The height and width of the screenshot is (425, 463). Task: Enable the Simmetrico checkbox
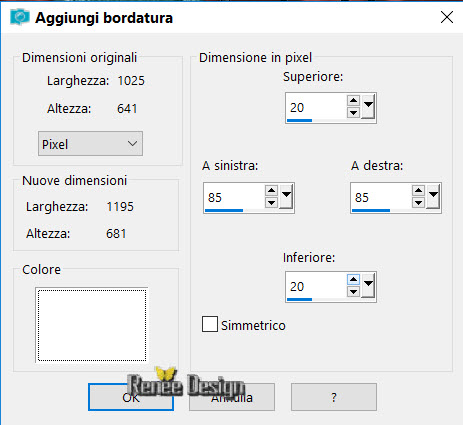click(x=210, y=324)
